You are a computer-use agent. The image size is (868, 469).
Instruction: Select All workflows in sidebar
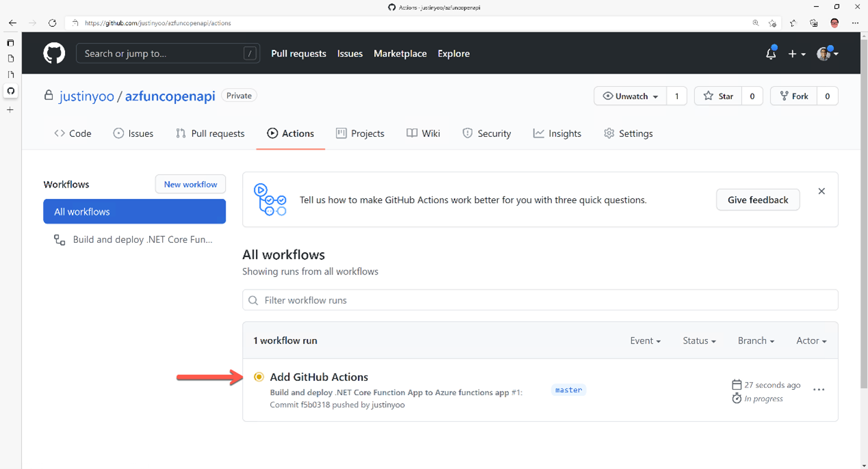tap(134, 211)
